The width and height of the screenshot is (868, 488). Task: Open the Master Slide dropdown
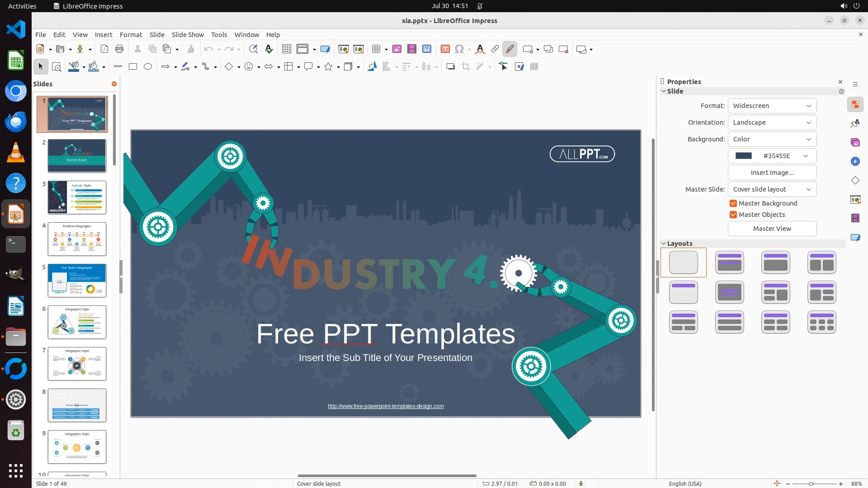pyautogui.click(x=772, y=189)
